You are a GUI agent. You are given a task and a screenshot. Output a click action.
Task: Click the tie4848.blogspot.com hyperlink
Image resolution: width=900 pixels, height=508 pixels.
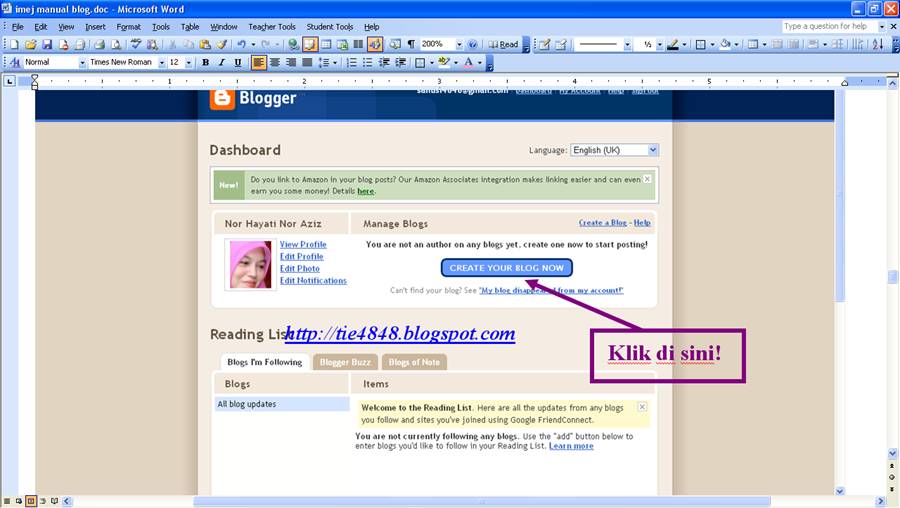click(x=400, y=334)
